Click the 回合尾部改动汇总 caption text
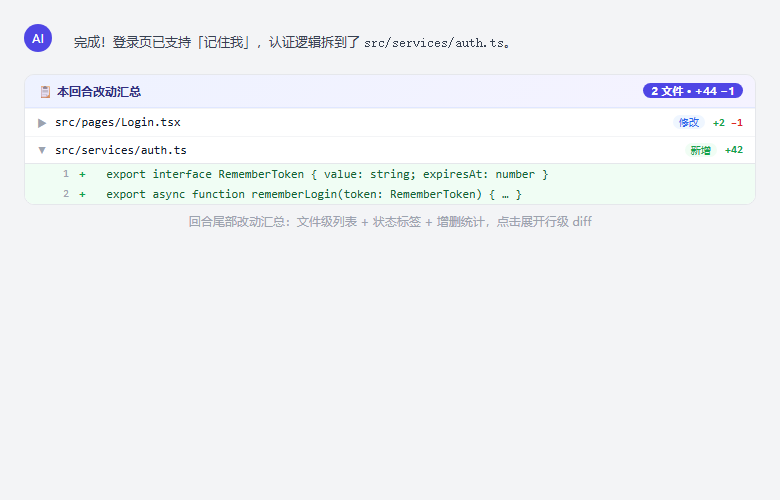Viewport: 780px width, 500px height. (x=390, y=222)
